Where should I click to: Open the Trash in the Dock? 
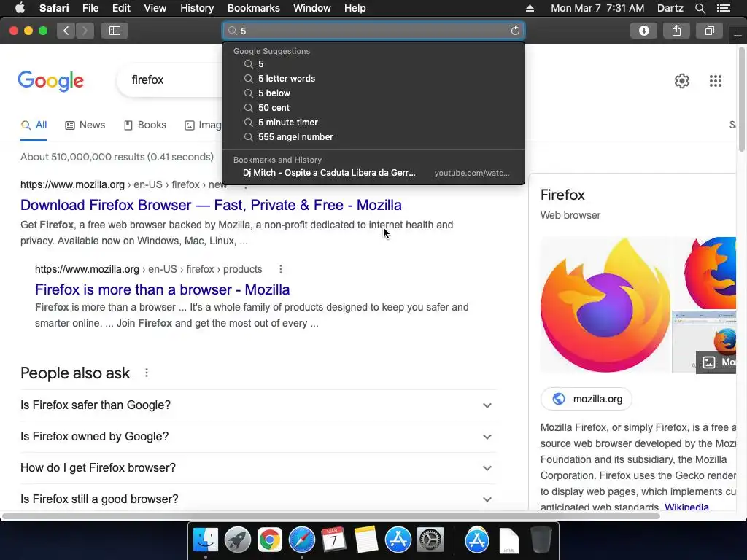(x=541, y=540)
